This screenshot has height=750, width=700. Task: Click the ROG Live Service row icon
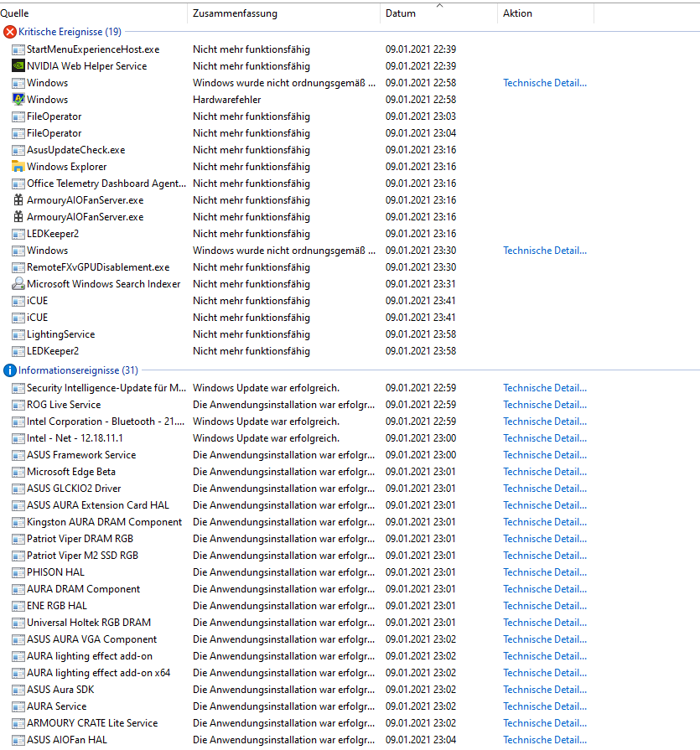point(18,405)
